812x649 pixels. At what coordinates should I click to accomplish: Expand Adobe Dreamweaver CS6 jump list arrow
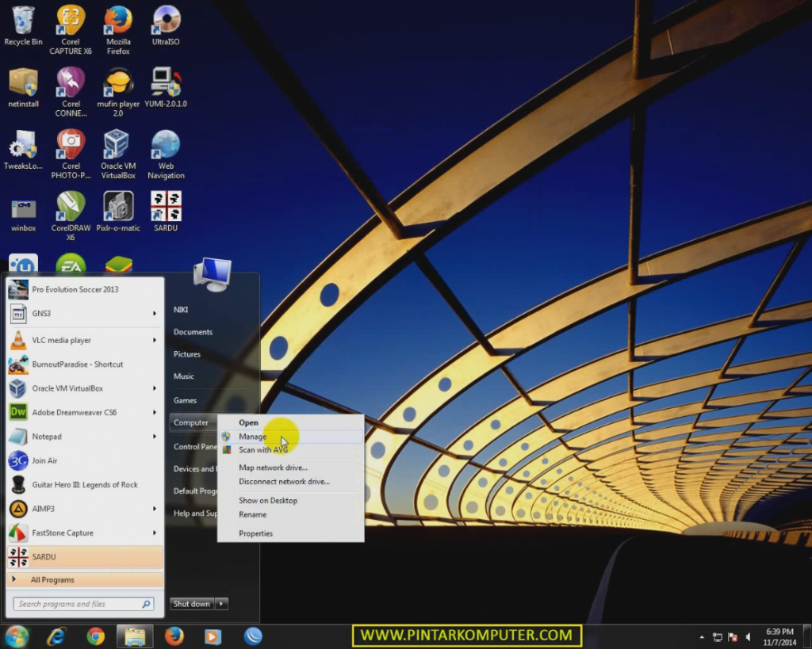[x=155, y=413]
